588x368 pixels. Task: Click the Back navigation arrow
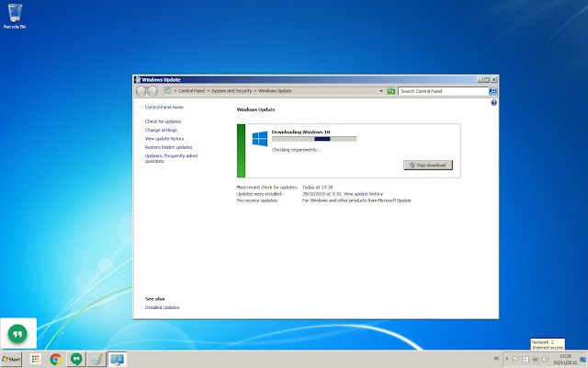(141, 91)
